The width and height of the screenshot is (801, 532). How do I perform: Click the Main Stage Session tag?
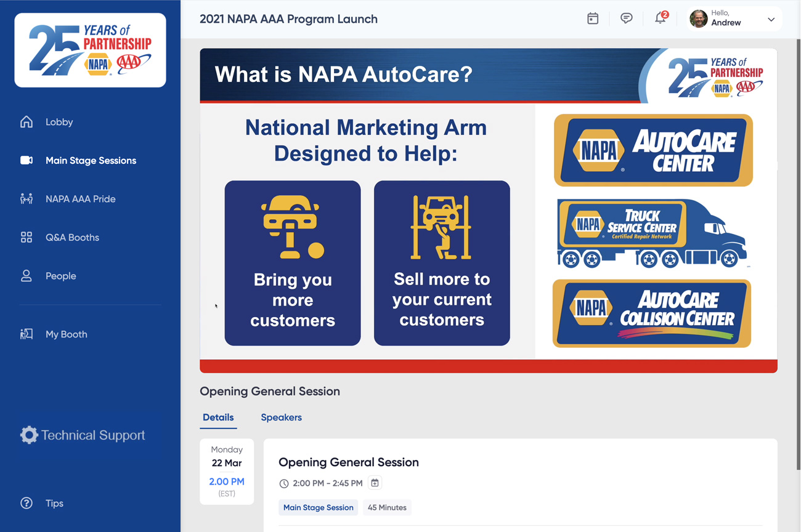[x=318, y=507]
